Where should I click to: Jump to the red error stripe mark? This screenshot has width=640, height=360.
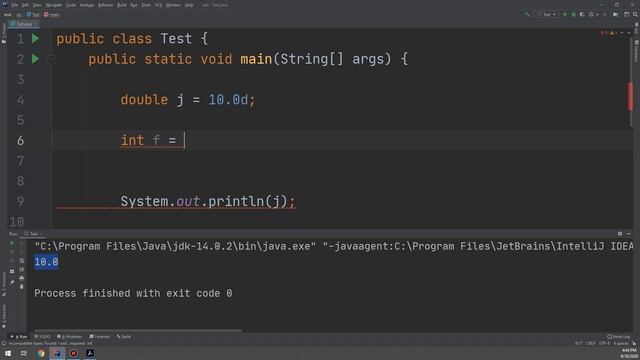631,96
